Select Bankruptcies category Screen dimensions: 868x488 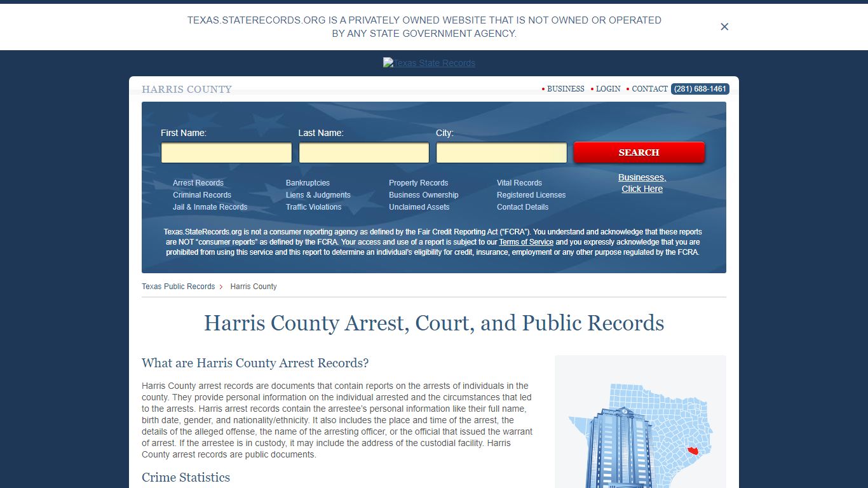tap(308, 183)
